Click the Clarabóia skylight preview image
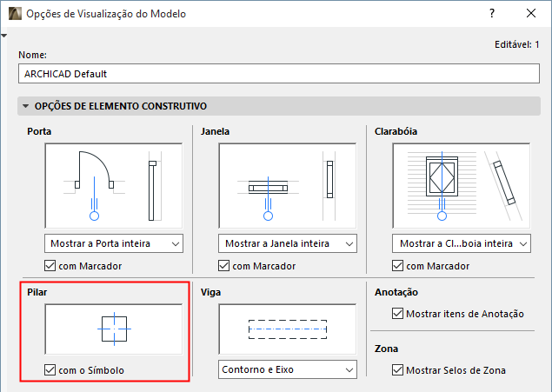The image size is (552, 392). [x=461, y=184]
